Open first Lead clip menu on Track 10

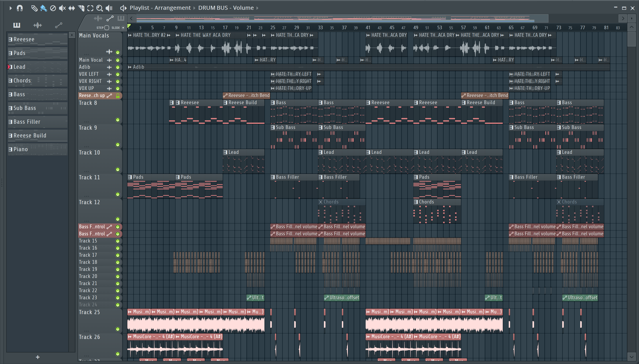point(225,152)
